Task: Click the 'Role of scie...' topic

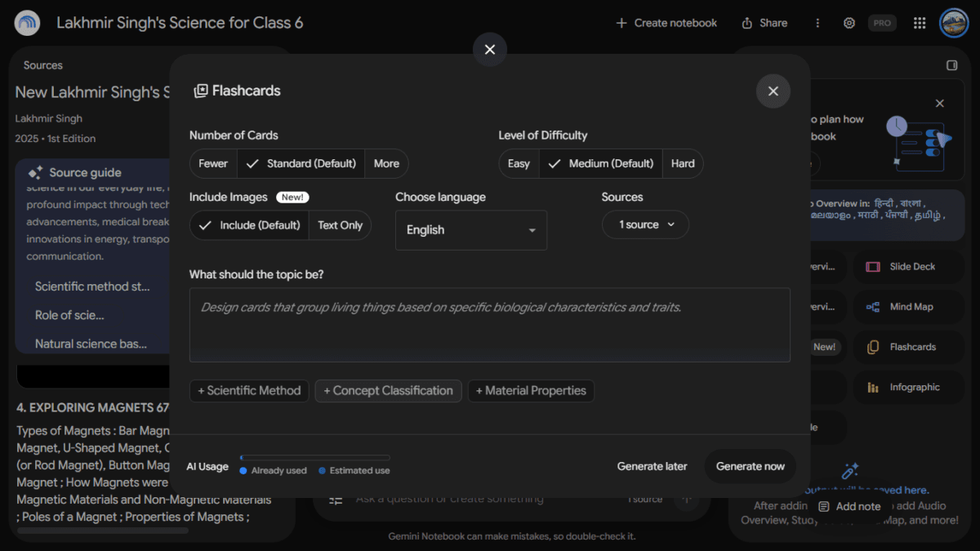Action: tap(69, 315)
